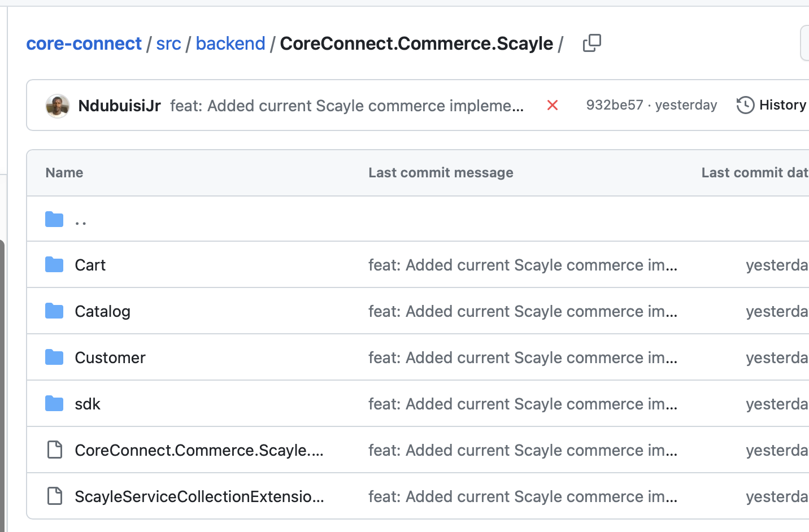Open the Catalog folder name link
Screen dimensions: 809x532
102,311
